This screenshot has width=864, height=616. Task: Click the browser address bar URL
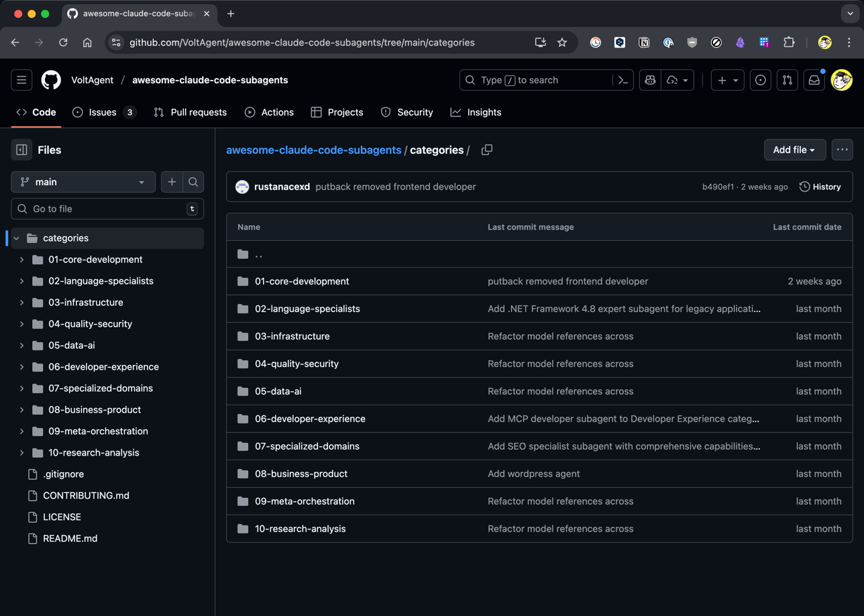tap(302, 42)
